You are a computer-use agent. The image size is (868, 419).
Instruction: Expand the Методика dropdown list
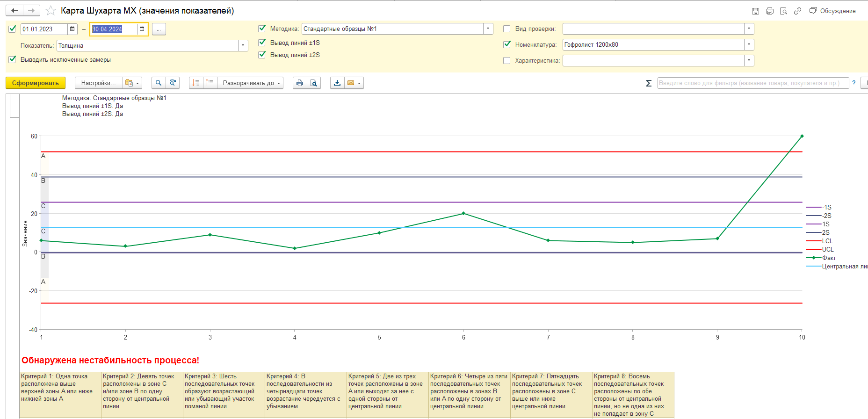[488, 29]
